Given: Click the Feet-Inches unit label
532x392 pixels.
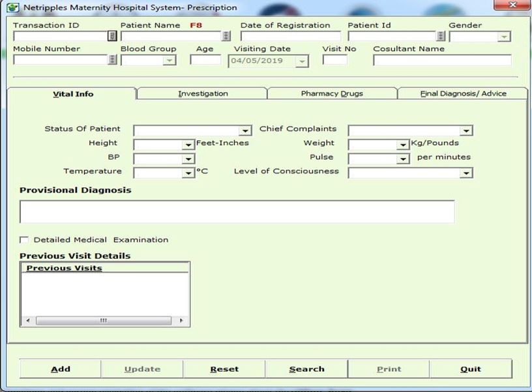Looking at the screenshot, I should pos(222,143).
